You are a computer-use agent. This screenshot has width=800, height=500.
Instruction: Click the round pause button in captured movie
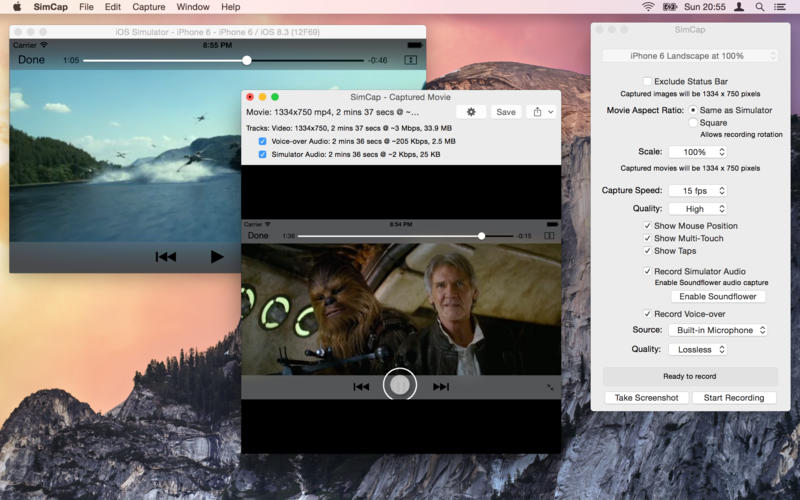400,385
